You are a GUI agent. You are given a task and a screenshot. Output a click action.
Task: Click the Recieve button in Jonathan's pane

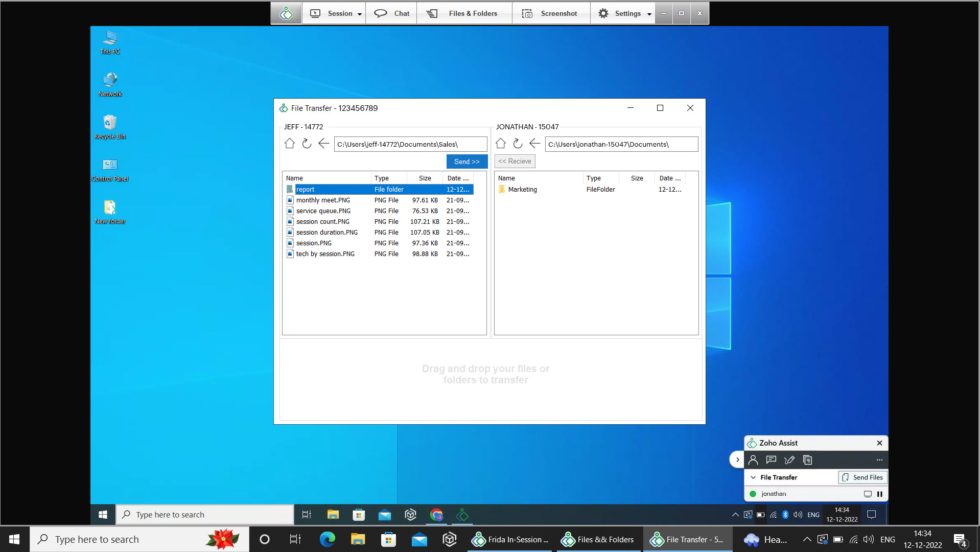(x=515, y=161)
